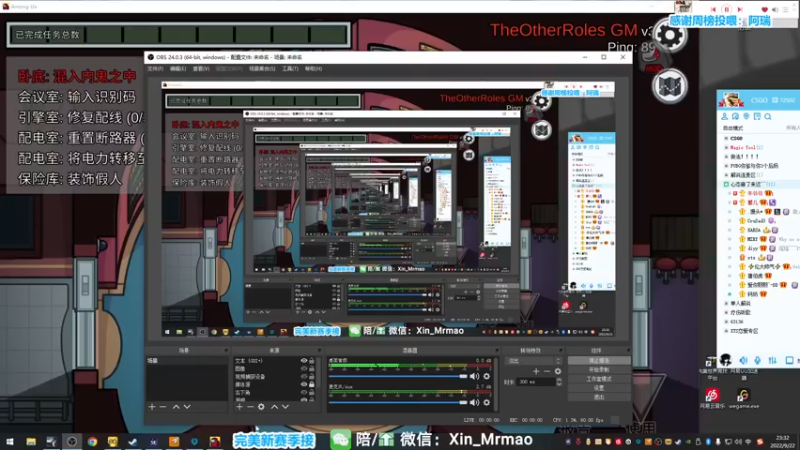Viewport: 800px width, 450px height.
Task: Open 桌面音频 audio settings gear
Action: pyautogui.click(x=487, y=376)
